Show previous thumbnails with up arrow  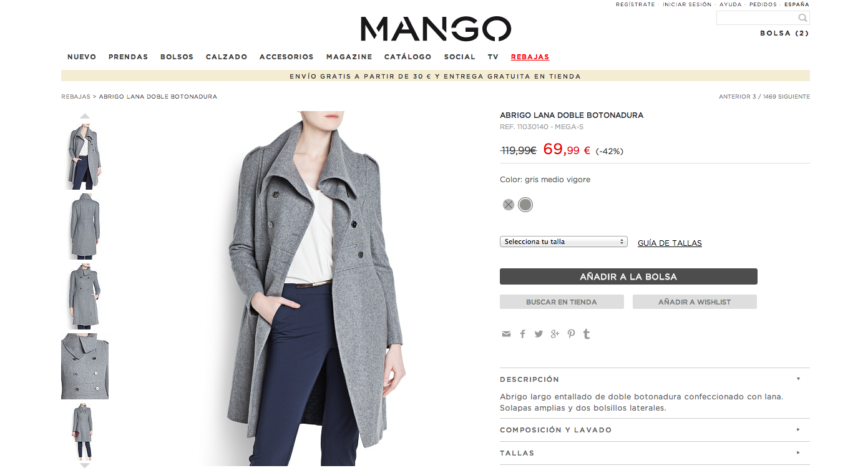point(85,115)
